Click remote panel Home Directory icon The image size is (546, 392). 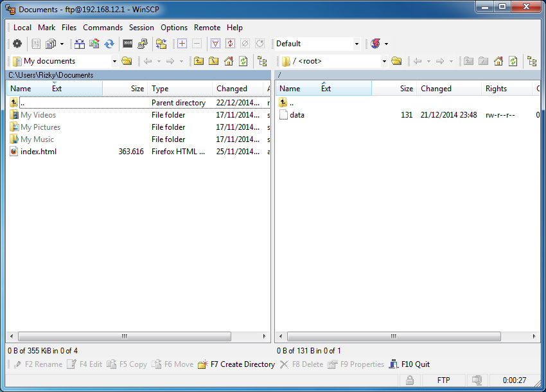pos(498,61)
